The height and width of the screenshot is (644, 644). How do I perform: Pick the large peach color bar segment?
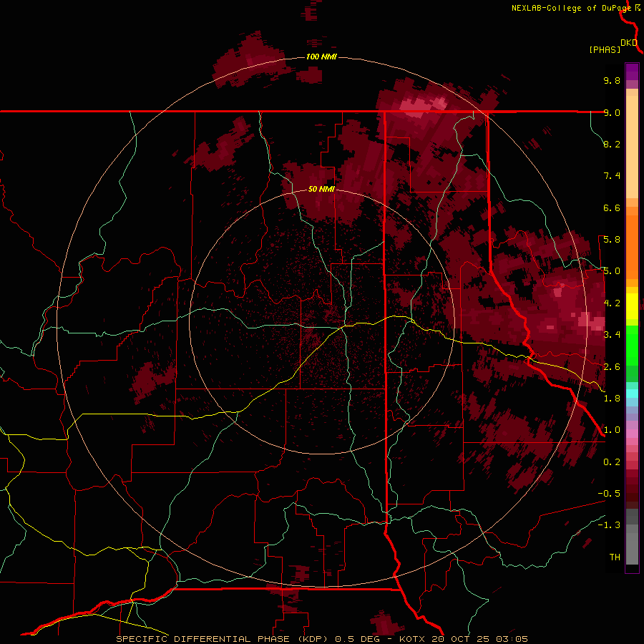pos(632,147)
